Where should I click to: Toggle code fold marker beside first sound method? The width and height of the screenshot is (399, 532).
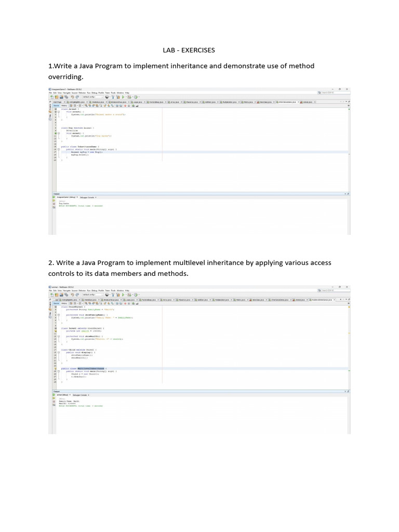[59, 112]
